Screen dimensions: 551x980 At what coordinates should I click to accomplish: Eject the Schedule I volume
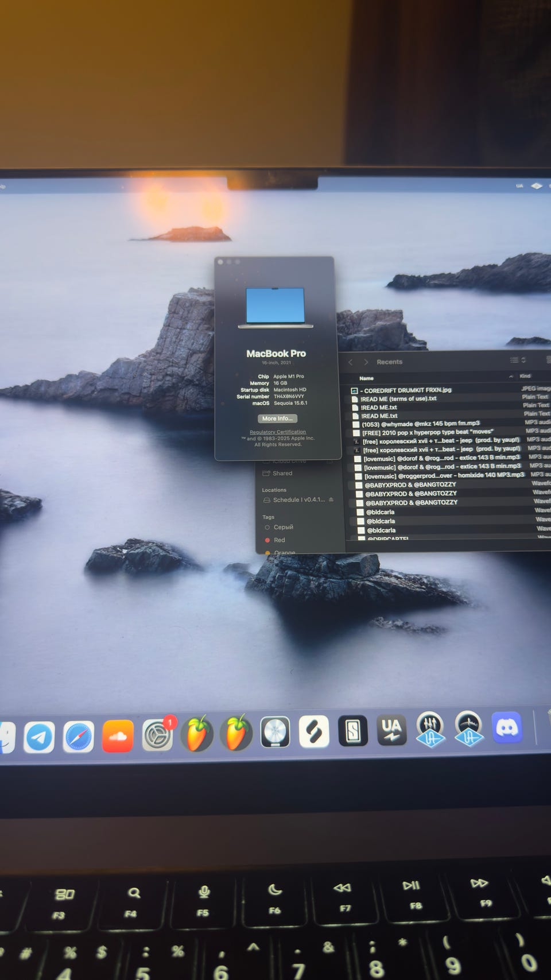(331, 499)
